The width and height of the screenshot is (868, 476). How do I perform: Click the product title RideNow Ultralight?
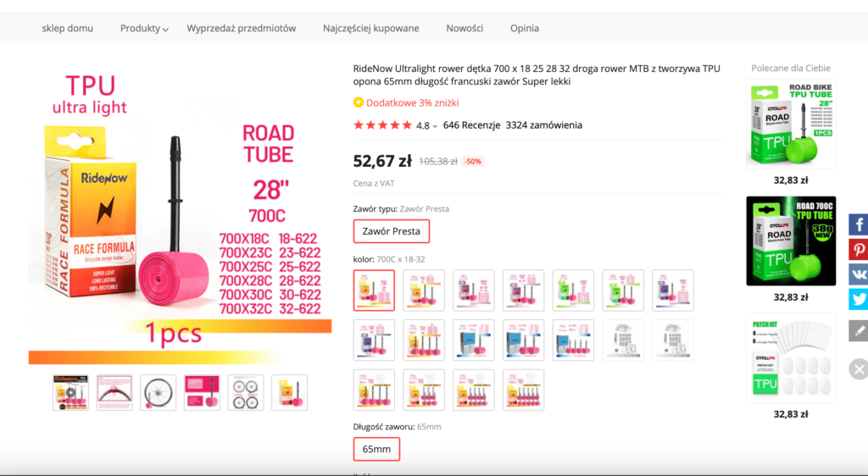tap(537, 75)
